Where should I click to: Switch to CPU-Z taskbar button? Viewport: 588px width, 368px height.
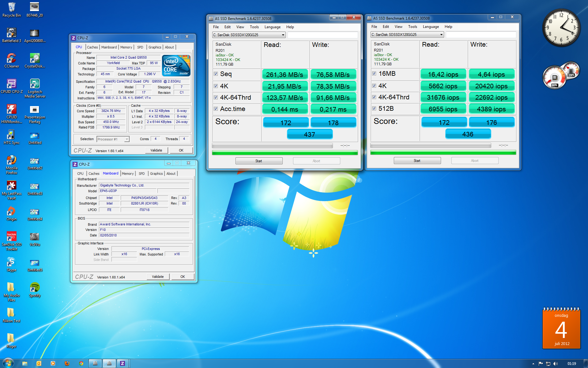point(122,363)
